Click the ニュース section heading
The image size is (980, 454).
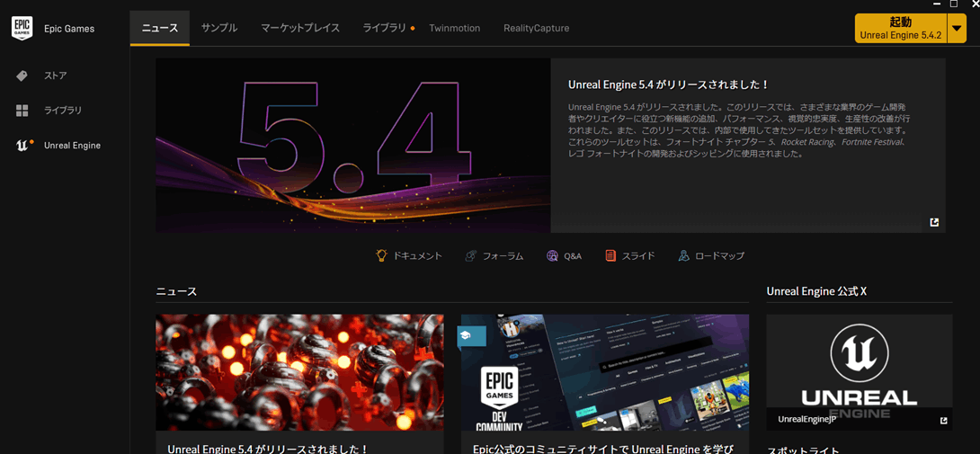click(176, 291)
